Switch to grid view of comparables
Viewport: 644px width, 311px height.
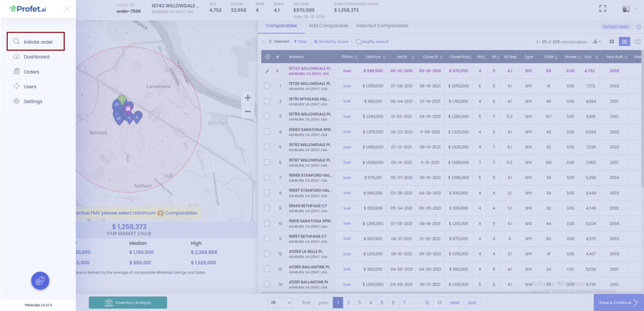611,42
